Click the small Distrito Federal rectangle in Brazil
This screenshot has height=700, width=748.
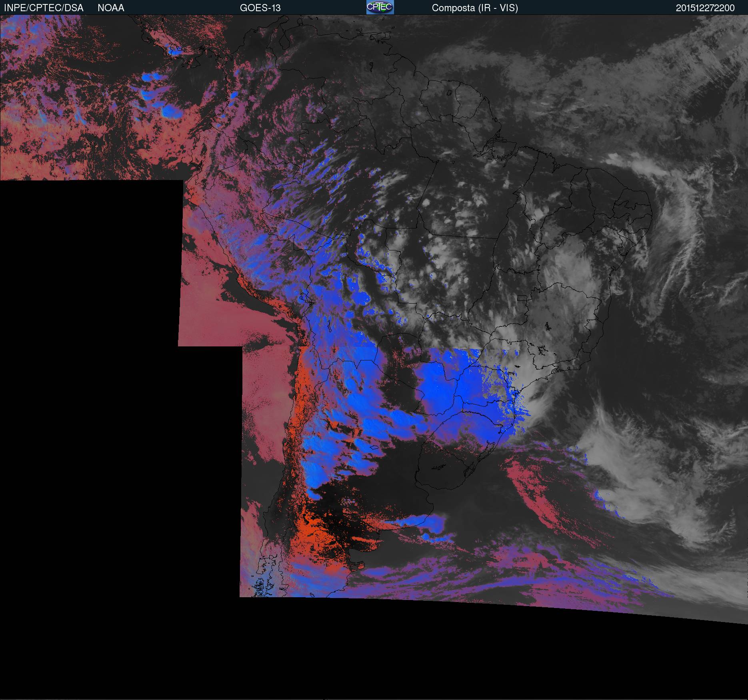[x=521, y=298]
